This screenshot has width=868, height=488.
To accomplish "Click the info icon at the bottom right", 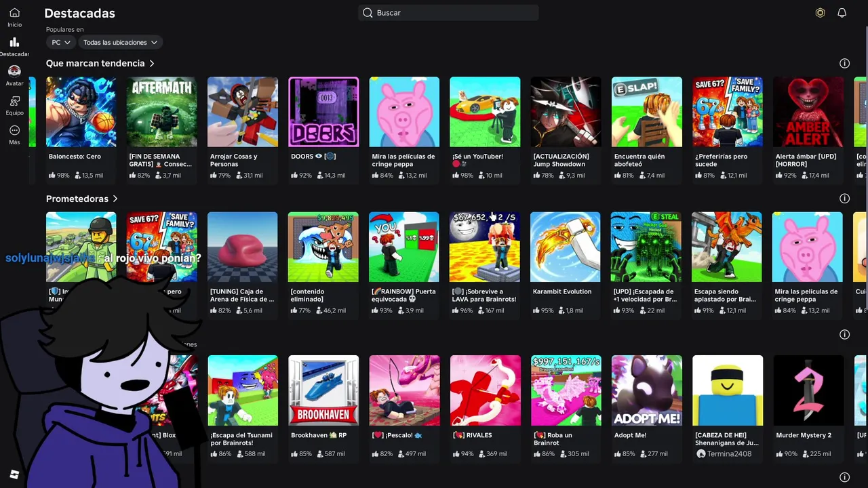I will click(x=844, y=477).
